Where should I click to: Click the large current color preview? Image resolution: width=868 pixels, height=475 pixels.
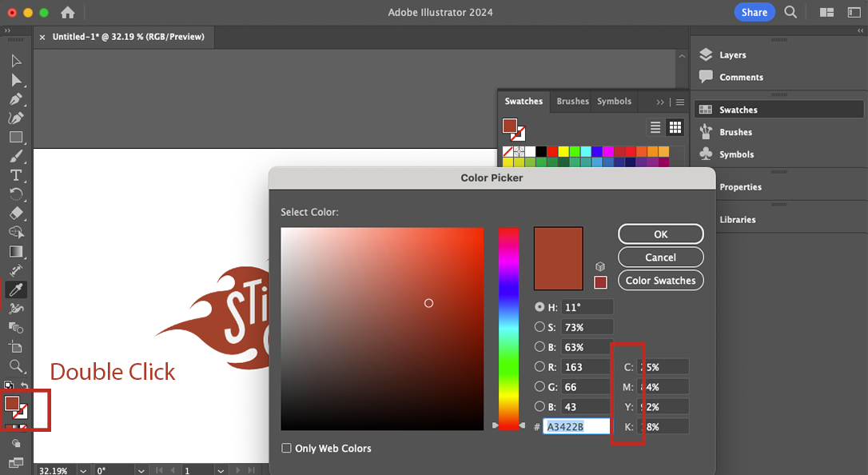point(558,258)
